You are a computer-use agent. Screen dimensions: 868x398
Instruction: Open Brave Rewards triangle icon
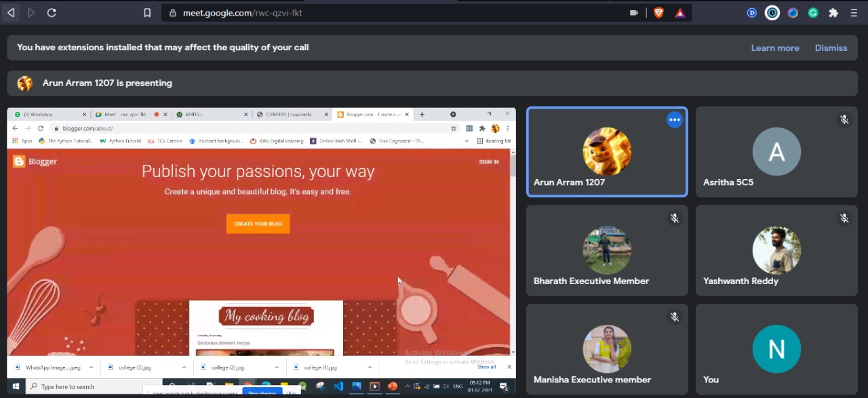pyautogui.click(x=680, y=12)
